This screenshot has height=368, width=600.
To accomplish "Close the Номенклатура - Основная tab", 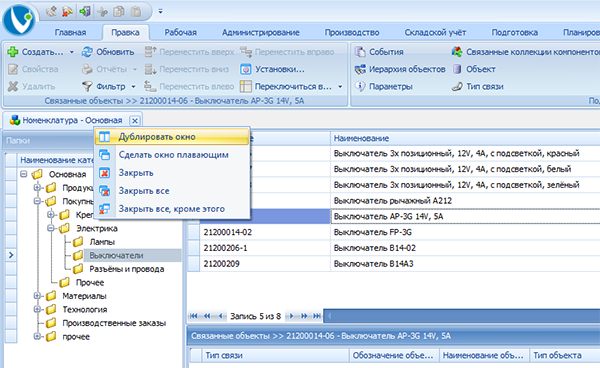I will coord(135,120).
